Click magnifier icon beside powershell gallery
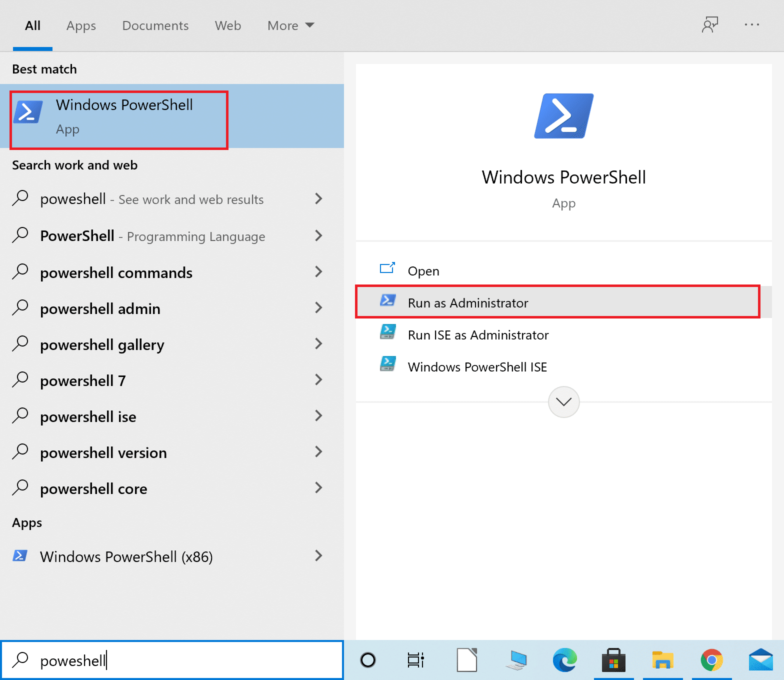The height and width of the screenshot is (680, 784). coord(20,343)
